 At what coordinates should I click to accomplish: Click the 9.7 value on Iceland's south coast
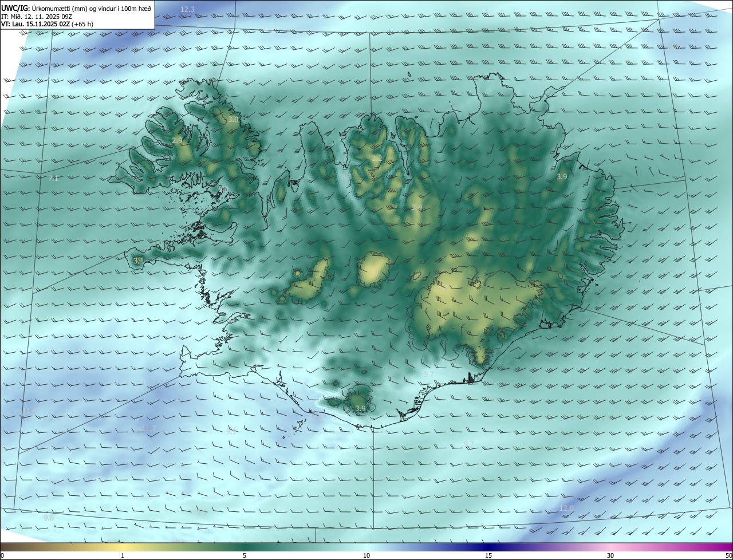coord(428,374)
